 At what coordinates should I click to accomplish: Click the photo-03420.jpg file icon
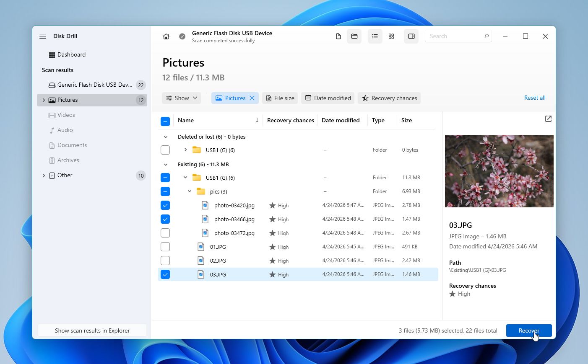205,205
